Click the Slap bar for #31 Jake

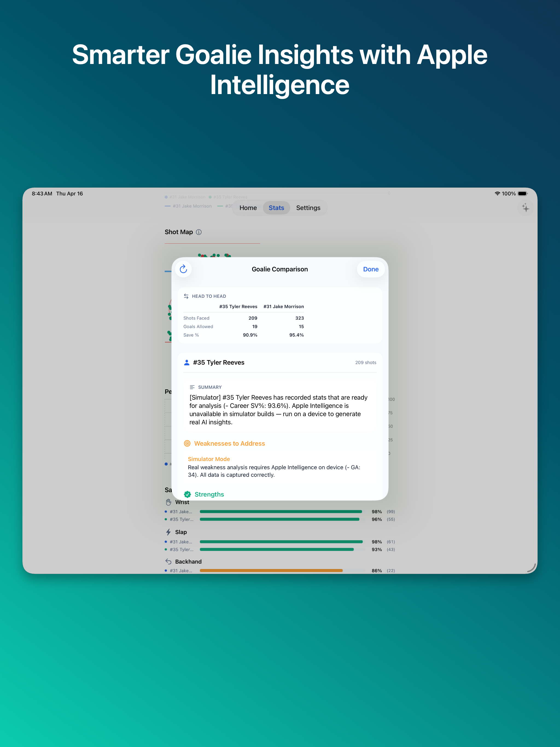click(x=281, y=542)
